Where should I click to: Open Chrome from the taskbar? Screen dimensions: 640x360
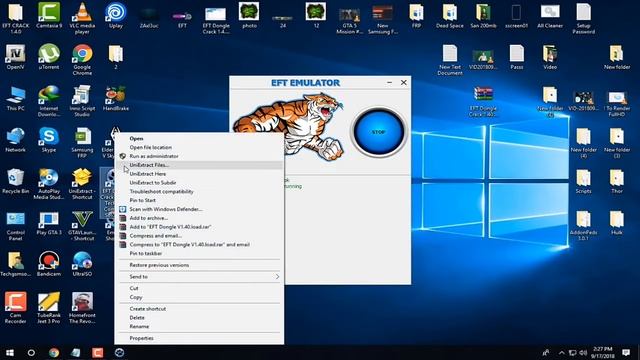click(54, 353)
